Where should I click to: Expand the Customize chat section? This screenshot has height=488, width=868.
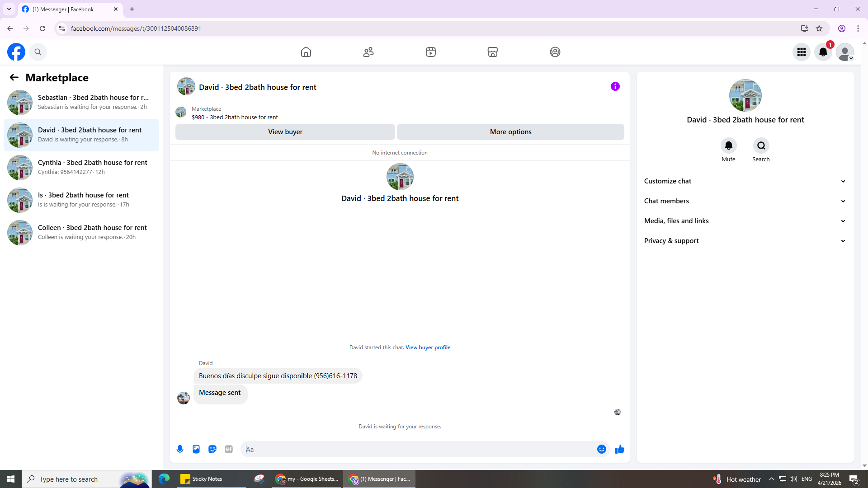point(745,181)
